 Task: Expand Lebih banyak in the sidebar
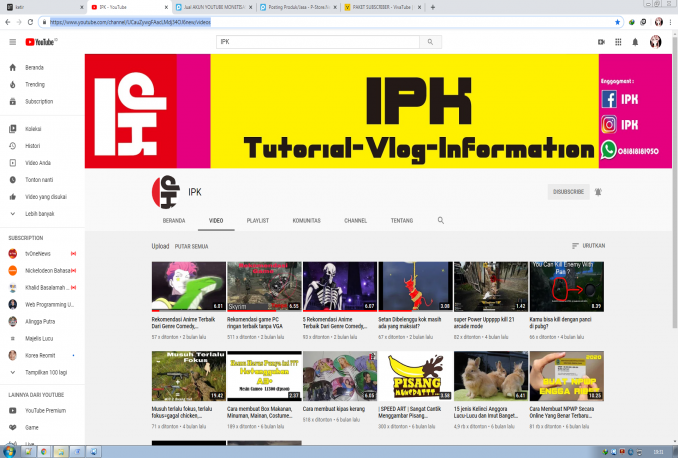click(x=39, y=213)
